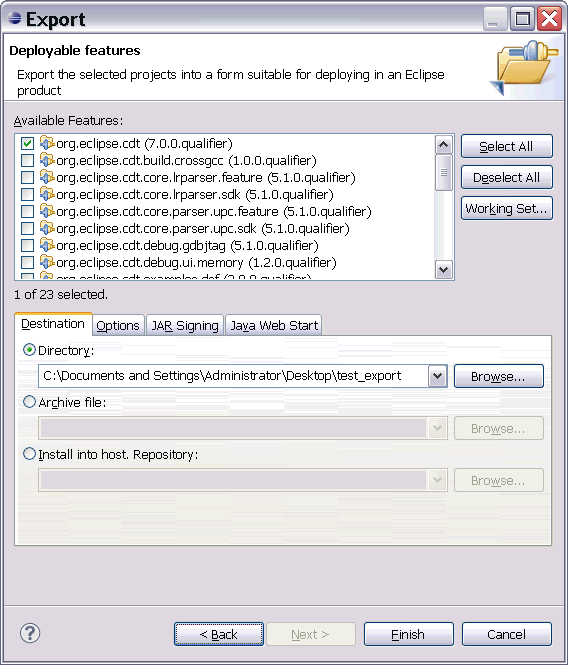The image size is (568, 665).
Task: Check org.eclipse.cdt.core.parser.upc.sdk checkbox
Action: 28,228
